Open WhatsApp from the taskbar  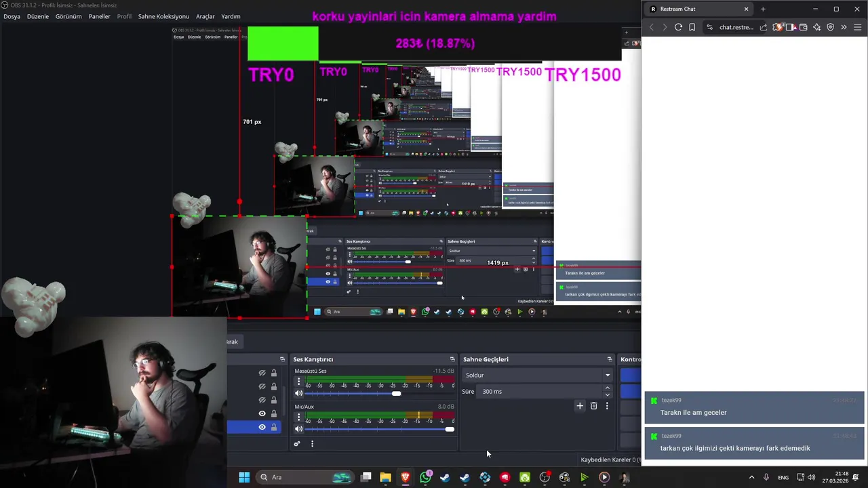pyautogui.click(x=425, y=477)
